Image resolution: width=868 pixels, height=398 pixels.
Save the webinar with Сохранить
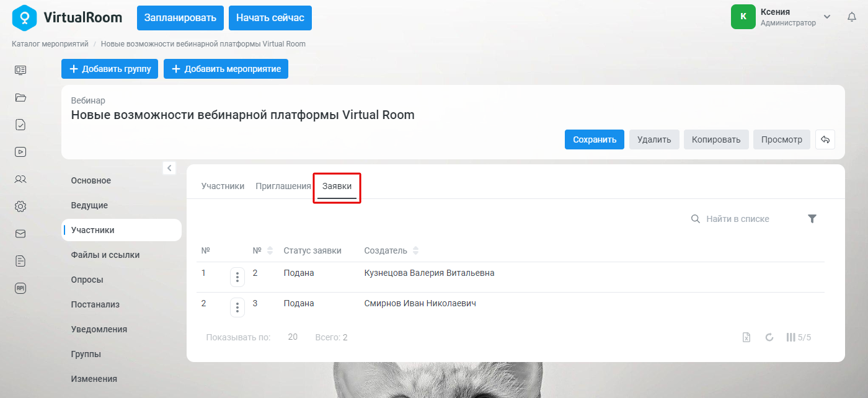click(x=595, y=139)
